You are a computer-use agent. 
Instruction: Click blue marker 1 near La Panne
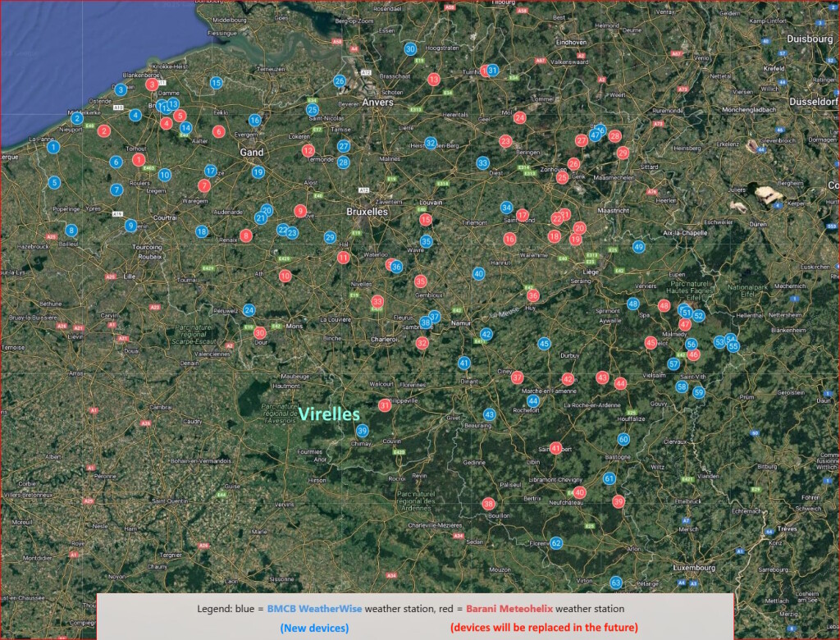pos(53,147)
